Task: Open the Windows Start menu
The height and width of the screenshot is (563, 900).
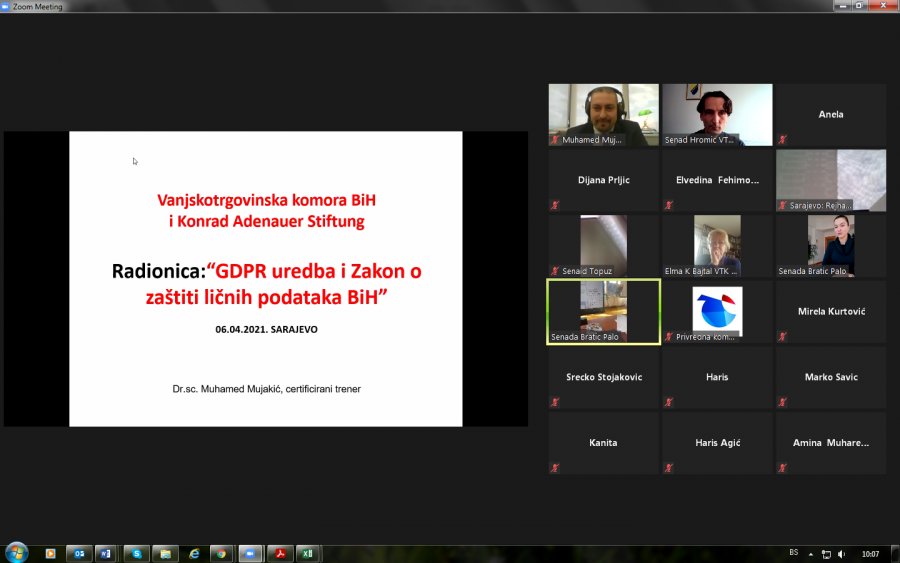Action: click(x=16, y=553)
